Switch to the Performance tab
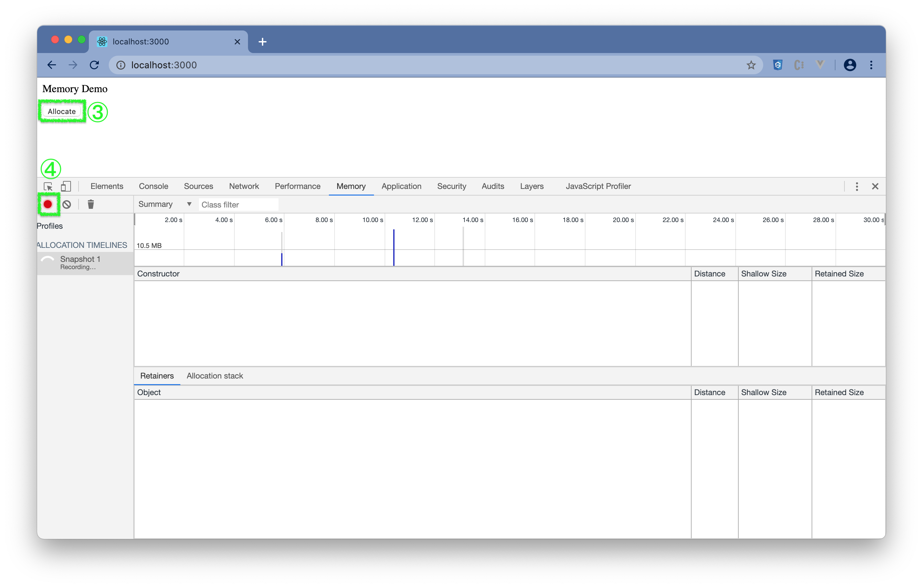 (297, 186)
